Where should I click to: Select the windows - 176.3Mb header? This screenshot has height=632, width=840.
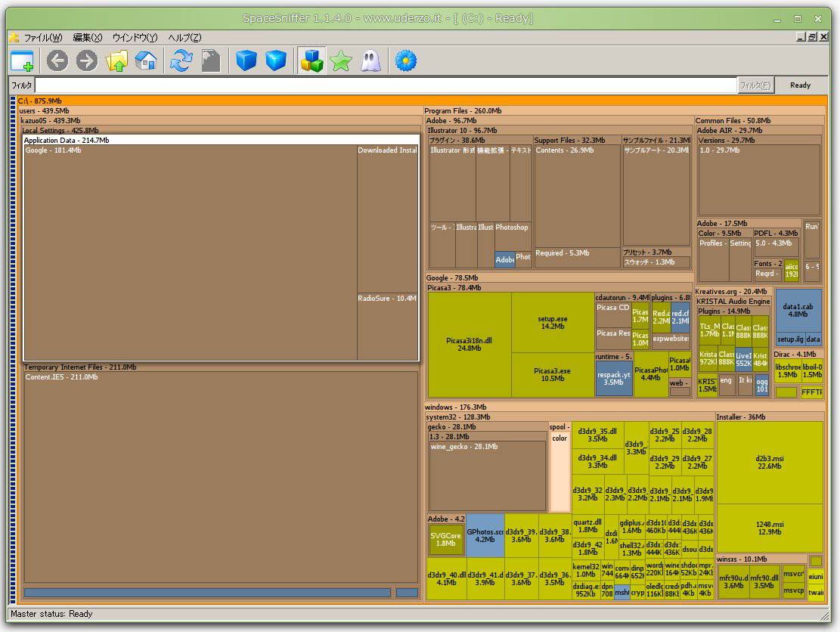[x=625, y=407]
